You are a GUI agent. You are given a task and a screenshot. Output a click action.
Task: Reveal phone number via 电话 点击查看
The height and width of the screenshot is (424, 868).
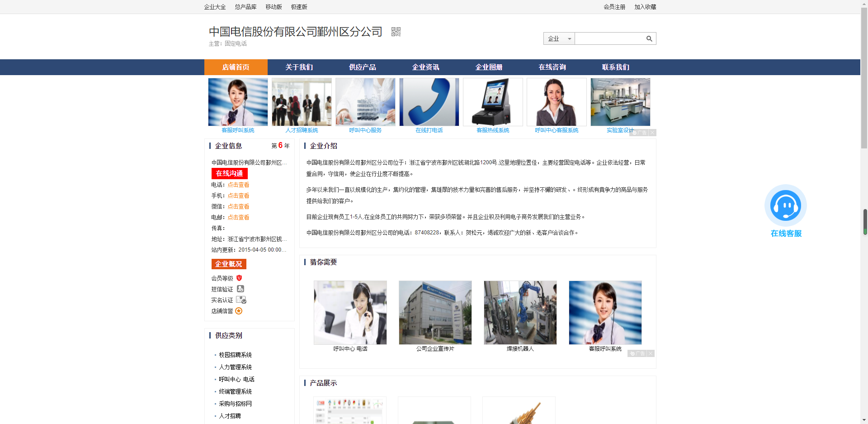[x=238, y=185]
